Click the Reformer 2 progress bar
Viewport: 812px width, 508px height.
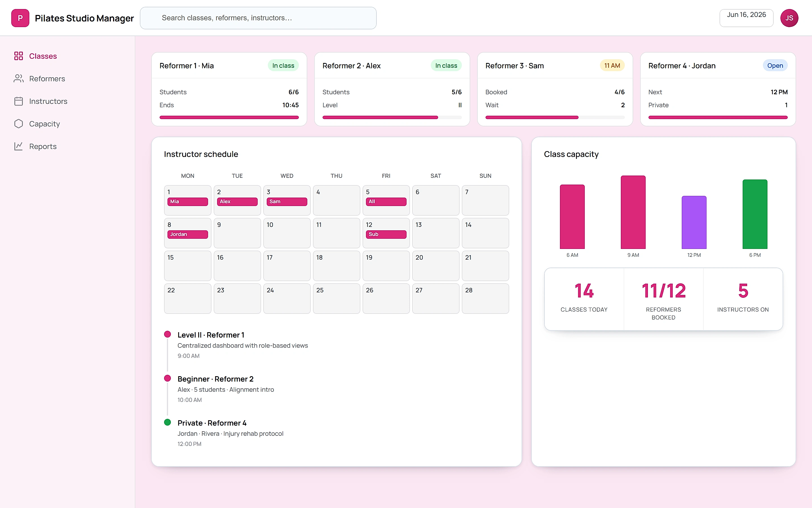392,117
